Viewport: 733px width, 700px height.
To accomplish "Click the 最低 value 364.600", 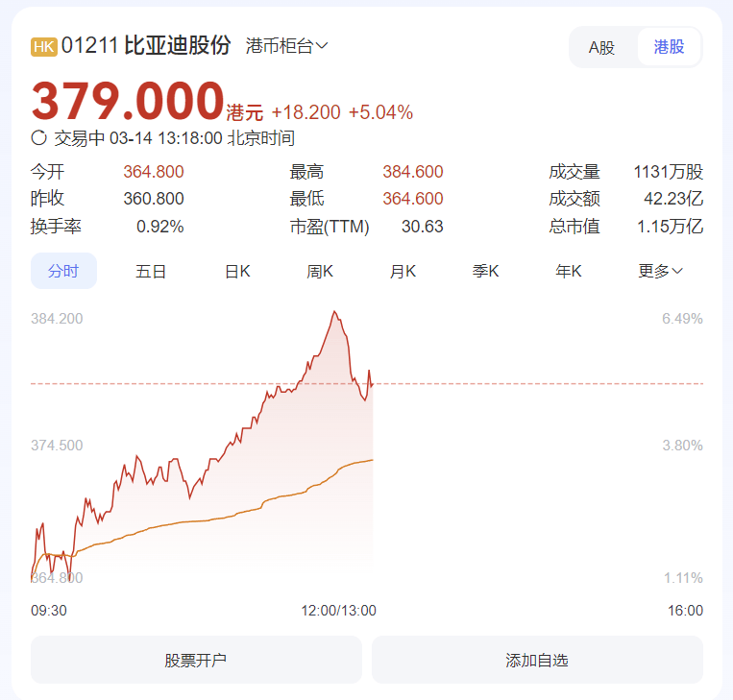I will pyautogui.click(x=413, y=199).
